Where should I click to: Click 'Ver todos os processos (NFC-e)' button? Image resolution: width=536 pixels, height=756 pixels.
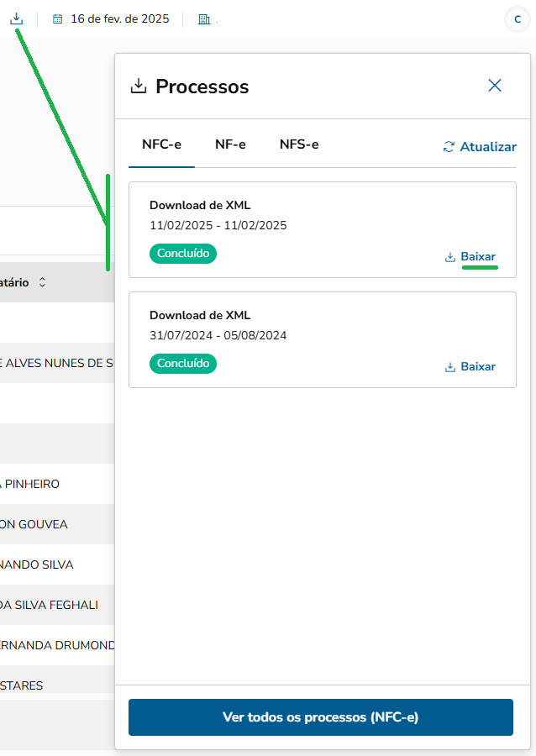(x=321, y=717)
